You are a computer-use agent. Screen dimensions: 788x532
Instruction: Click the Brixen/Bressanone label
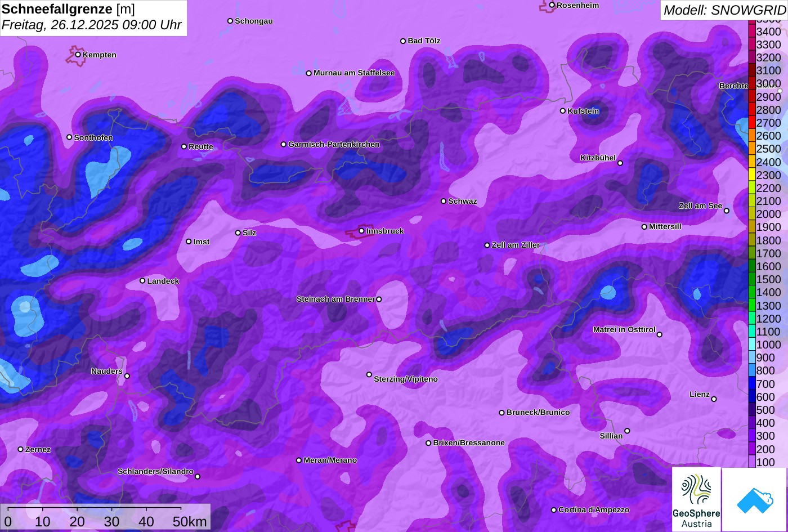coord(469,443)
